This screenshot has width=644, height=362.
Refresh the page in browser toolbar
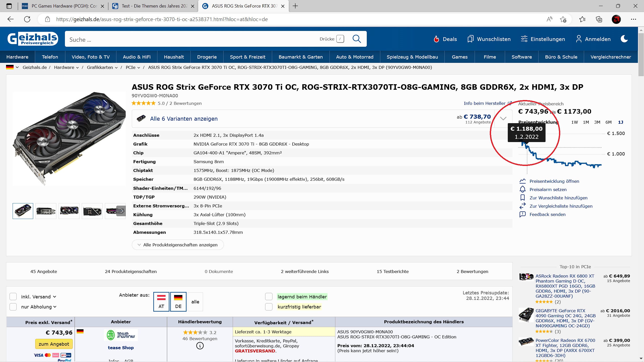click(x=27, y=19)
